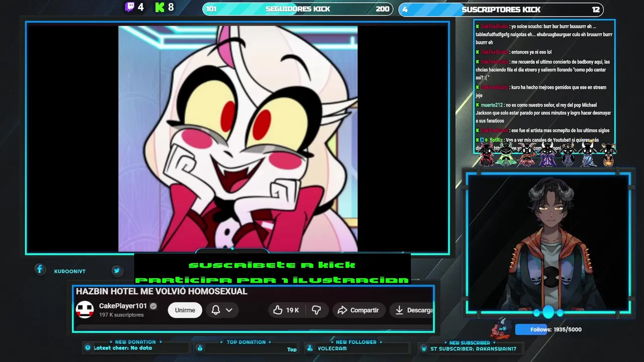644x362 pixels.
Task: Click the 'NEW DONATION' header label
Action: point(135,342)
